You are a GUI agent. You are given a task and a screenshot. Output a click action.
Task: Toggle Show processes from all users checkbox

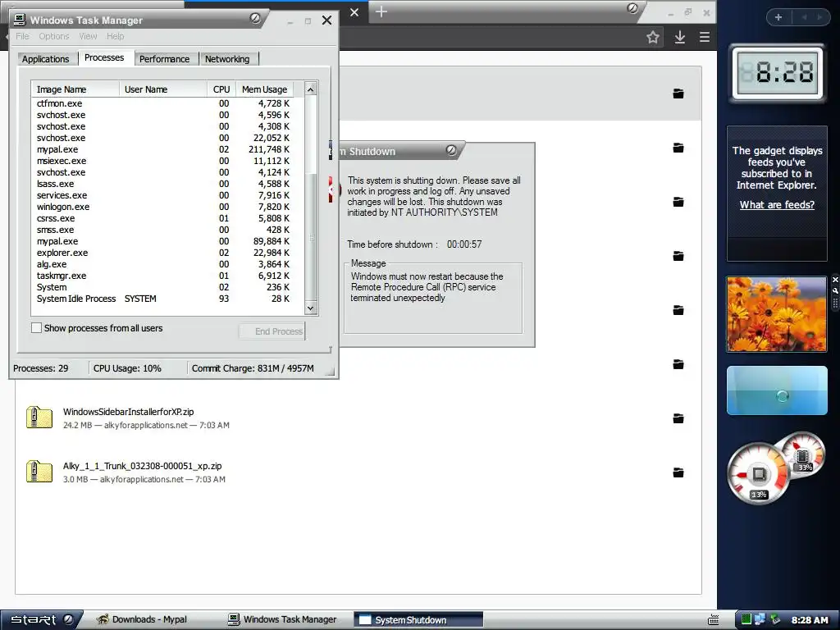[x=36, y=328]
